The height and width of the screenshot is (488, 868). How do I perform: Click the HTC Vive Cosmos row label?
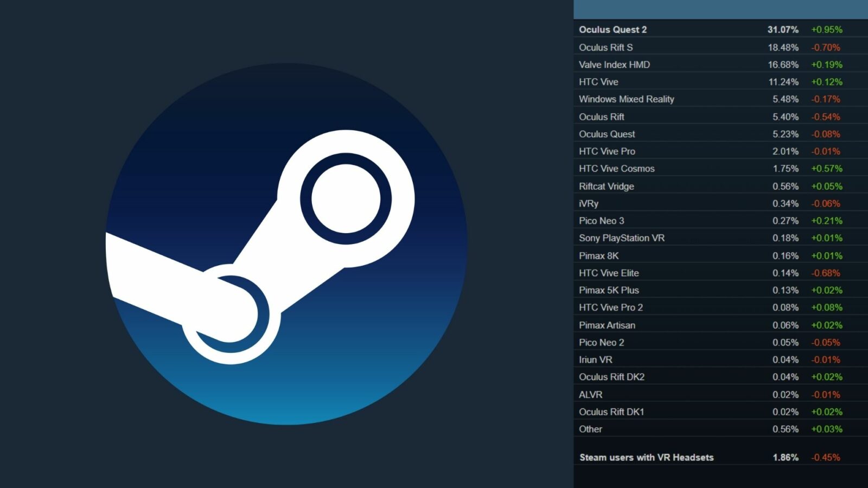[x=616, y=169]
